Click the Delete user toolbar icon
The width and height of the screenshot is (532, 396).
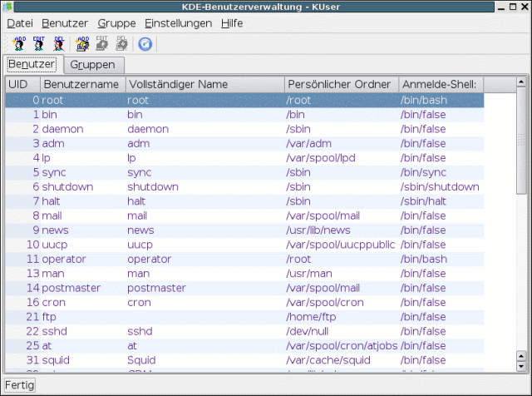click(x=59, y=43)
